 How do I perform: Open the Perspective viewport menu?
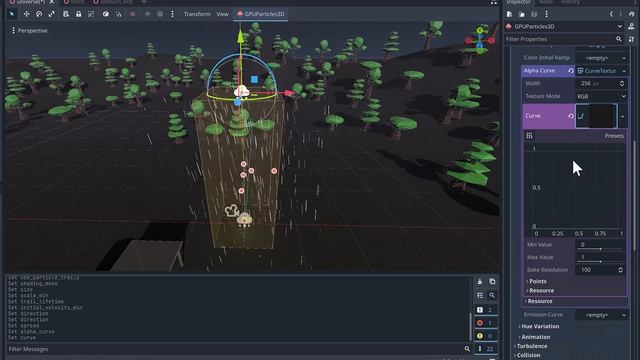pyautogui.click(x=29, y=31)
